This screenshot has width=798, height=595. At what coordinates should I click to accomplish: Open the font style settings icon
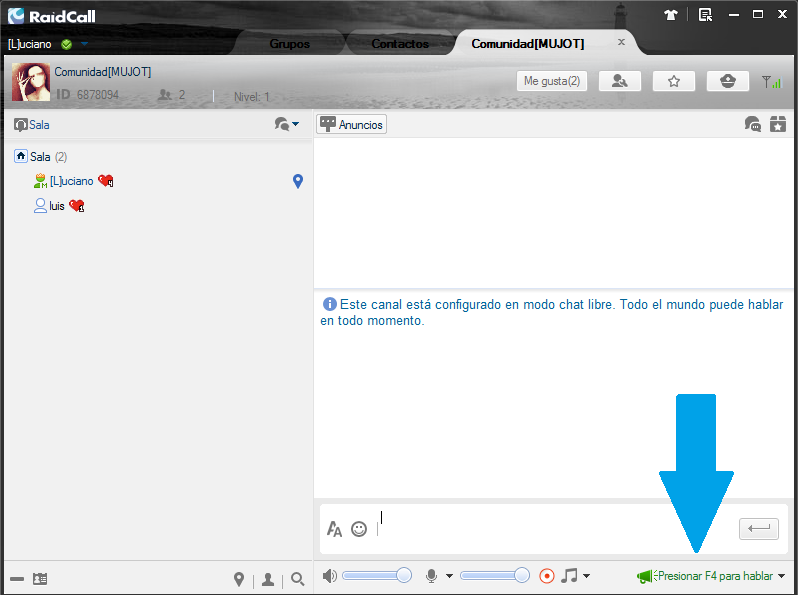point(335,529)
